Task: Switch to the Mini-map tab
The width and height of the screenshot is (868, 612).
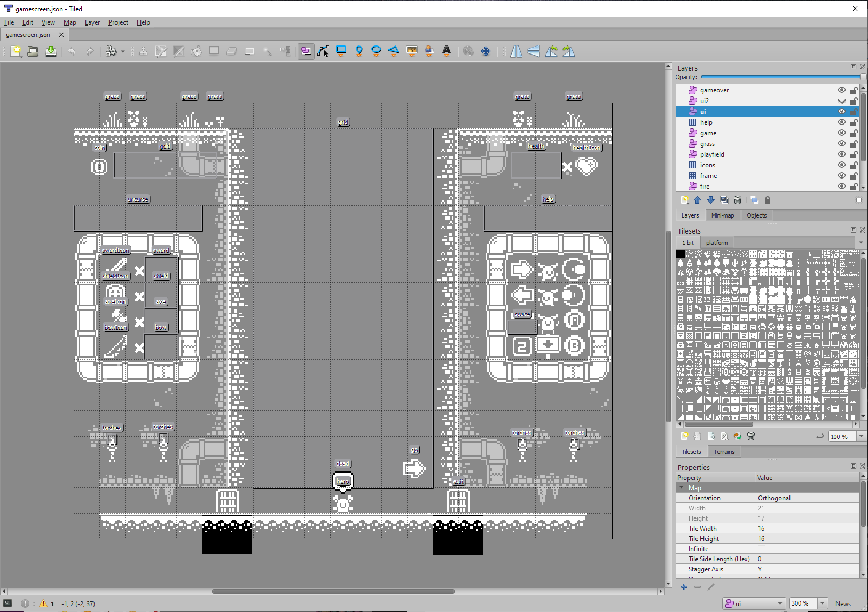Action: [x=722, y=215]
